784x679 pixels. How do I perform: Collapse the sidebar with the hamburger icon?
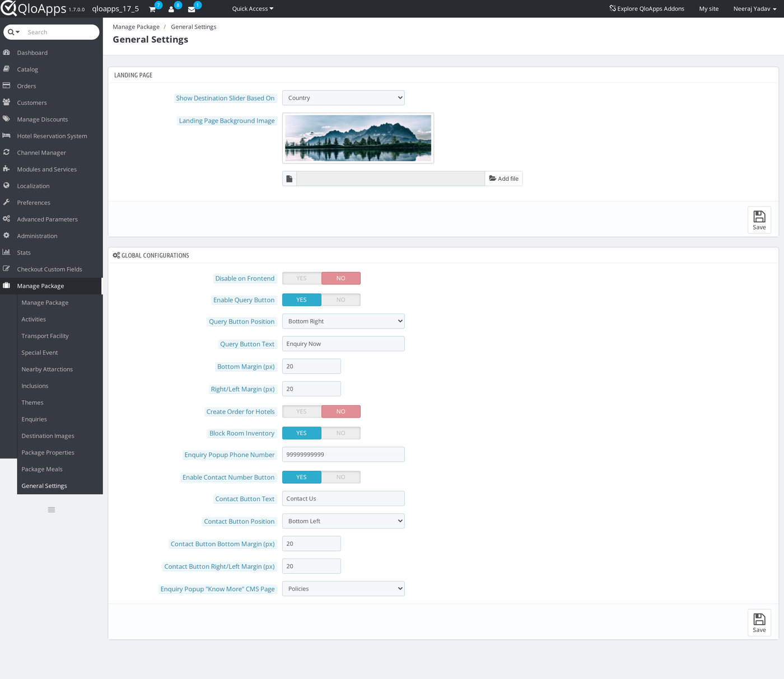(x=52, y=509)
